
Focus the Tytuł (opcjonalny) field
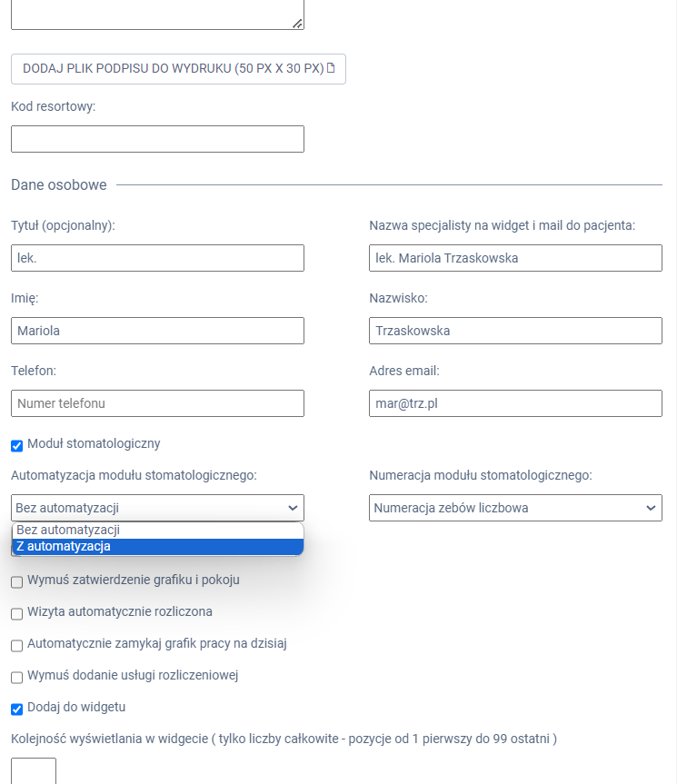click(157, 258)
